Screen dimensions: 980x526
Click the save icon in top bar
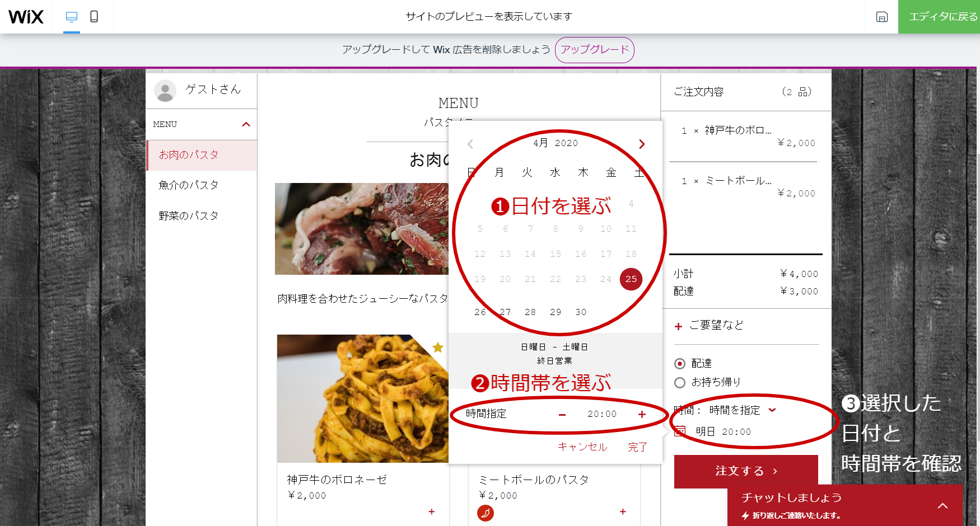click(x=882, y=17)
